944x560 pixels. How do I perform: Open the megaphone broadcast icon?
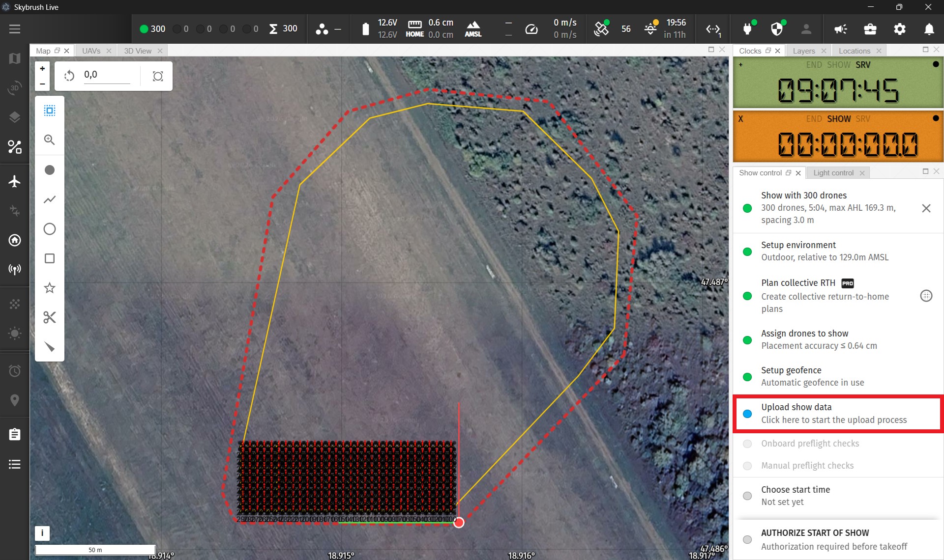coord(841,29)
